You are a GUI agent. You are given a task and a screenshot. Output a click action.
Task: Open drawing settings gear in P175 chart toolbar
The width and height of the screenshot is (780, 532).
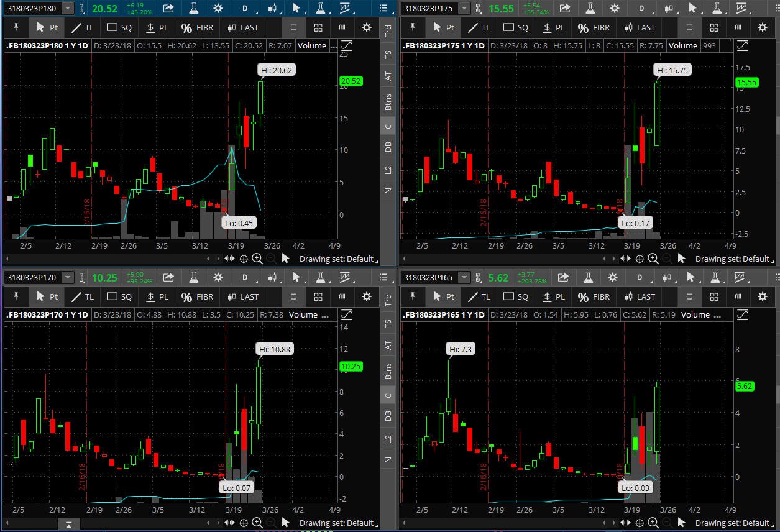pyautogui.click(x=763, y=27)
